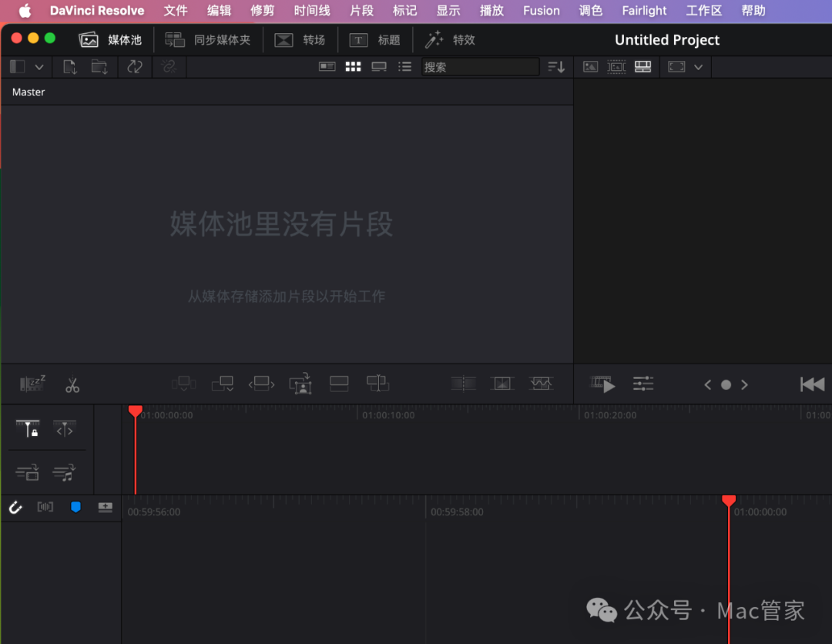Open the 工作区 menu

point(704,11)
